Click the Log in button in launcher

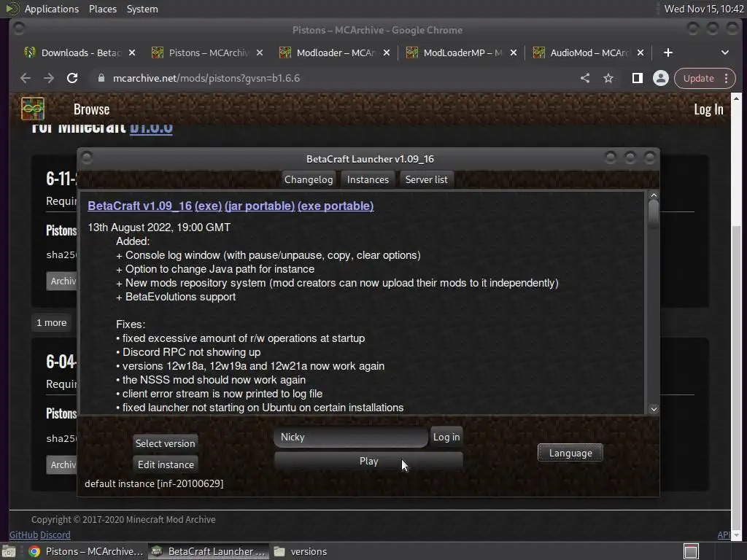point(446,437)
